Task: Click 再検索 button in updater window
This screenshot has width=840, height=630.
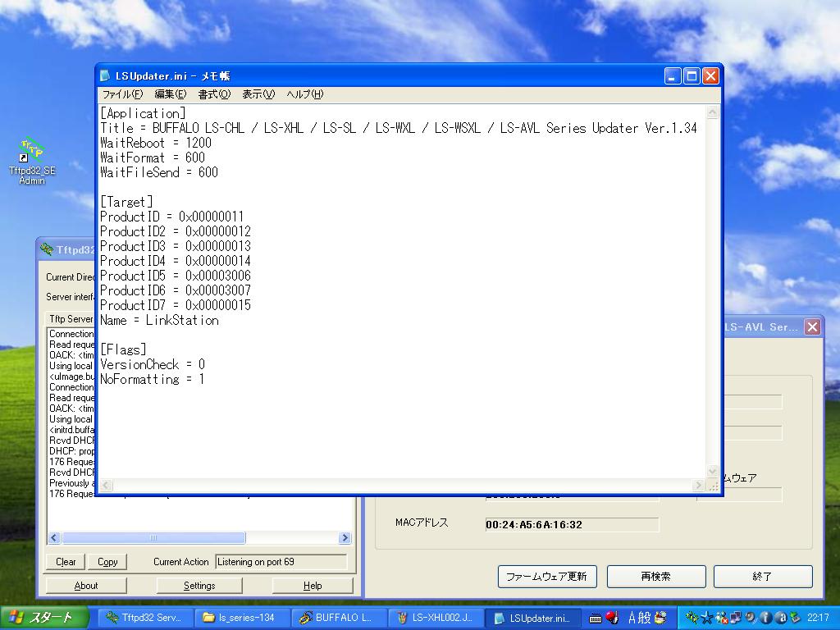Action: point(656,577)
